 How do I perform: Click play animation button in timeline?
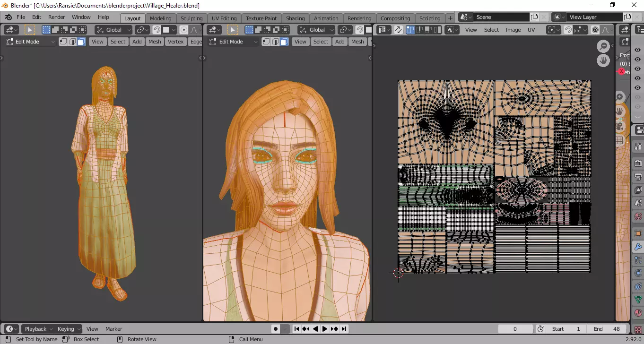[325, 329]
